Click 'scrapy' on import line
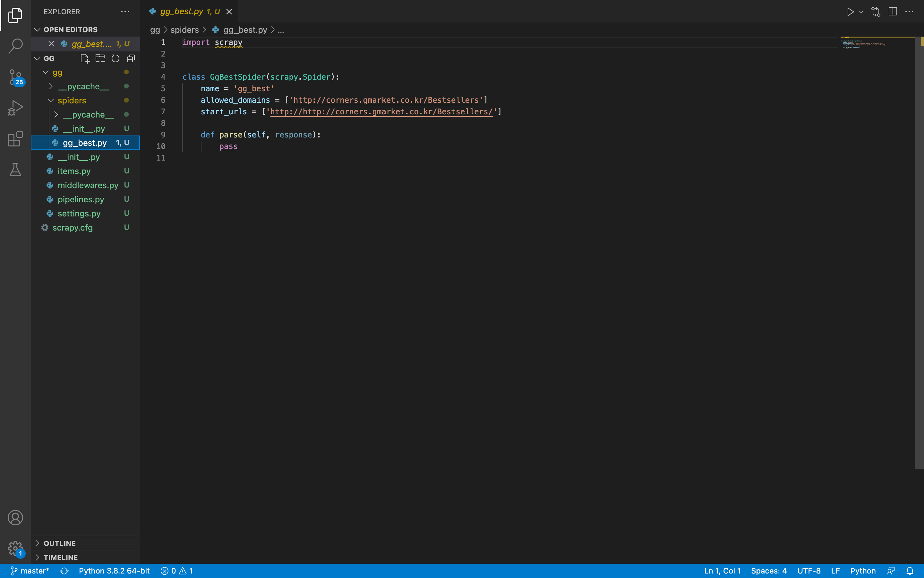The height and width of the screenshot is (578, 924). click(228, 42)
